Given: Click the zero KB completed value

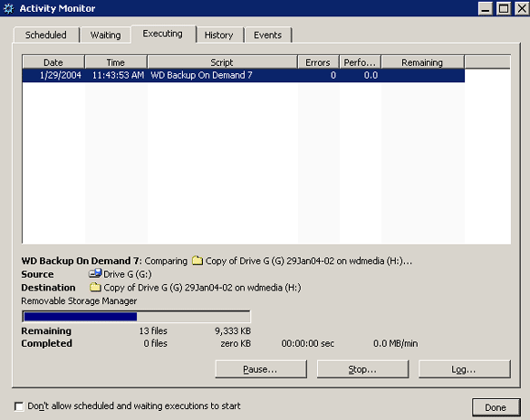Looking at the screenshot, I should (x=236, y=343).
